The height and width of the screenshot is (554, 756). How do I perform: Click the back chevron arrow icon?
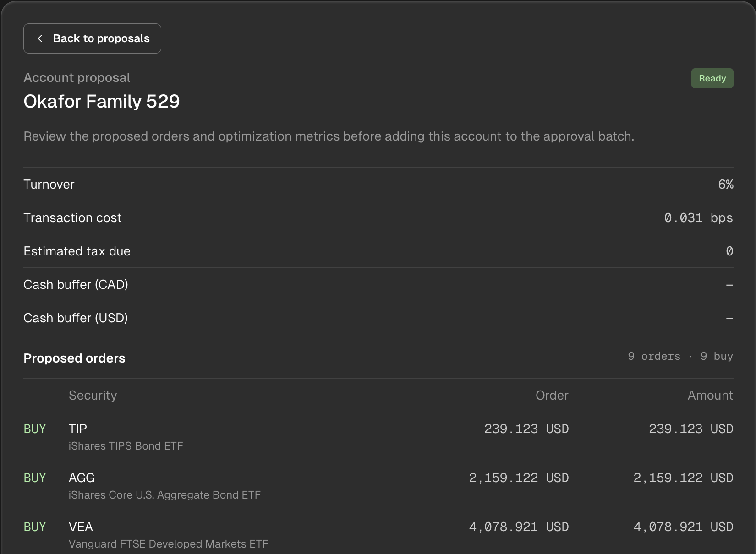click(40, 38)
